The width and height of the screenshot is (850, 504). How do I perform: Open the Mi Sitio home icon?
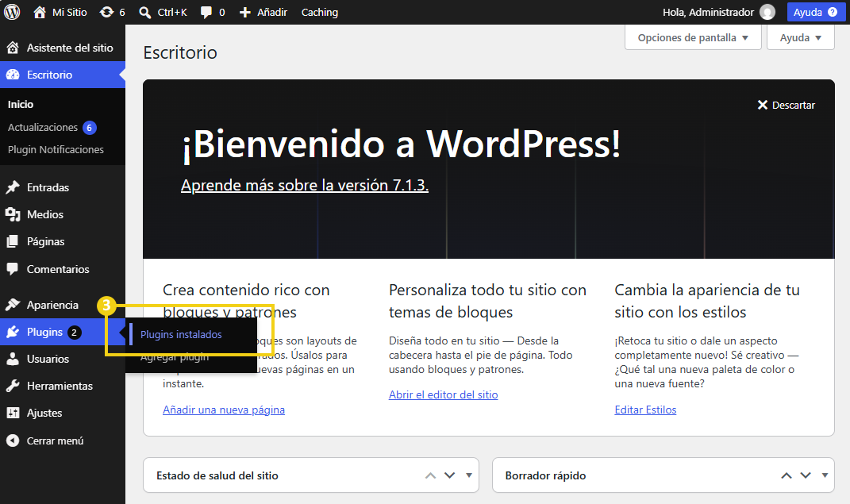click(40, 12)
